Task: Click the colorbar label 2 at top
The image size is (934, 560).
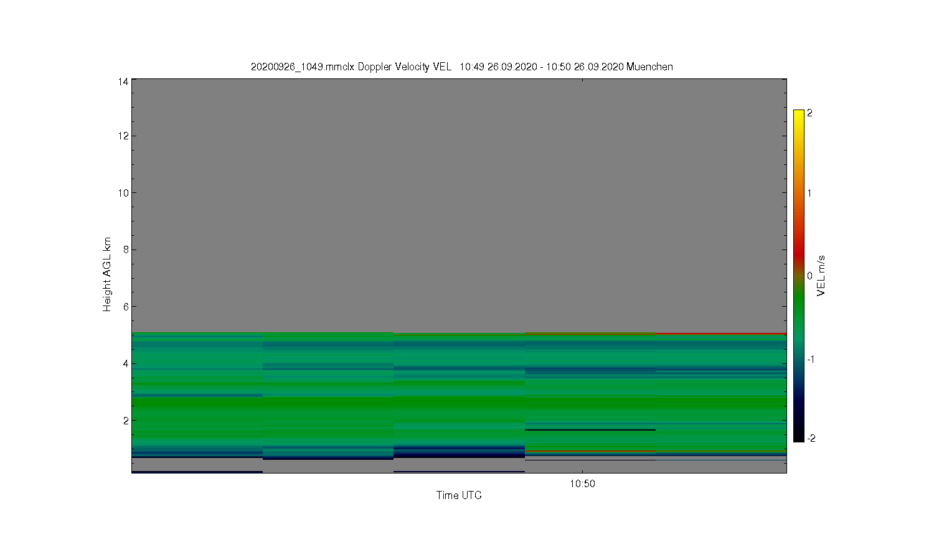Action: click(809, 113)
